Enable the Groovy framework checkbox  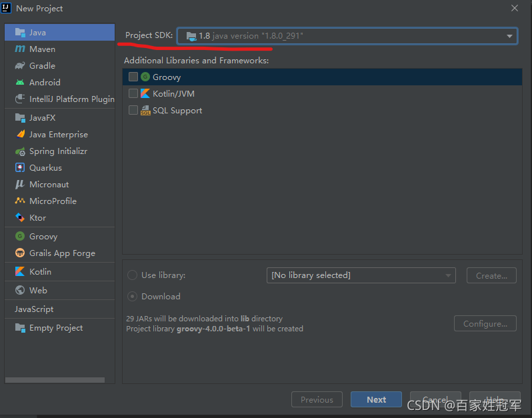[x=133, y=77]
